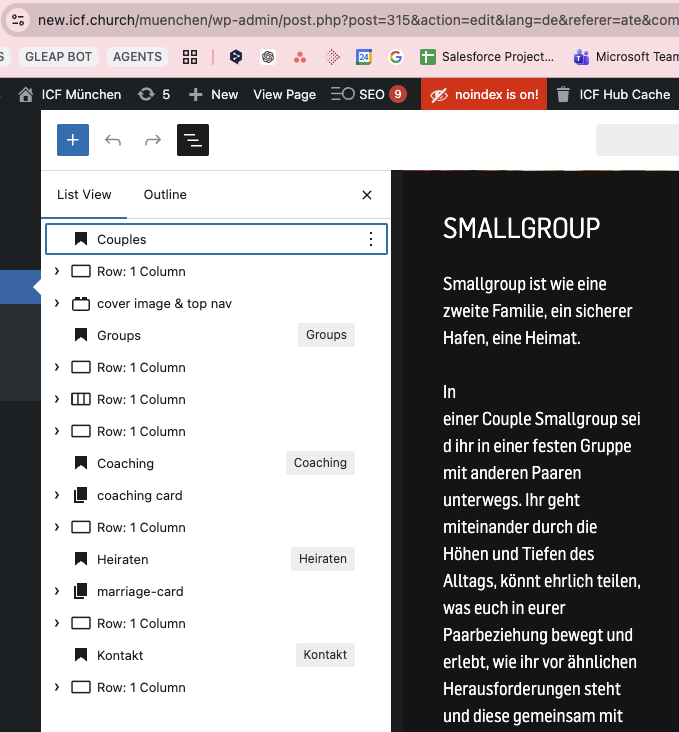
Task: Click New in the admin bar
Action: tap(213, 94)
